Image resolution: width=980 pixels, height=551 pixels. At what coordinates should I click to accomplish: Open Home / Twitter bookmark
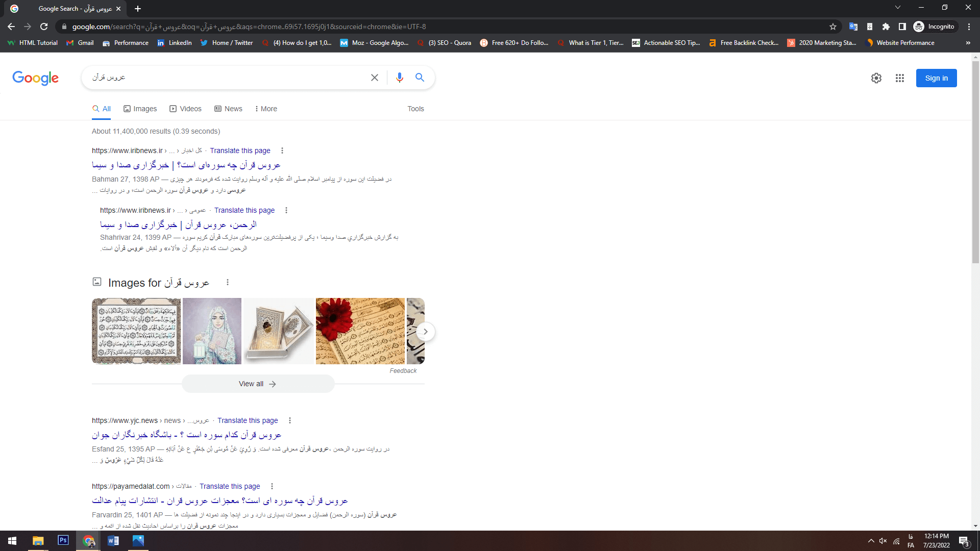pyautogui.click(x=227, y=43)
